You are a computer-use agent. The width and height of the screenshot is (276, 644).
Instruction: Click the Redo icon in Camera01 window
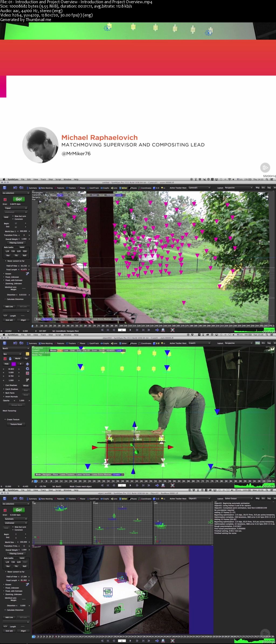pos(21,188)
